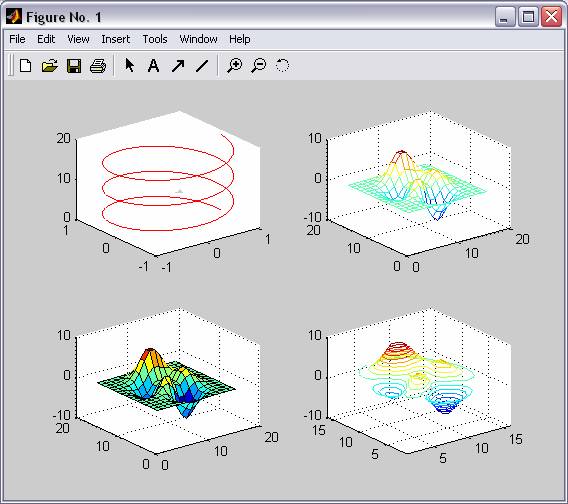Open the Insert menu

coord(116,39)
